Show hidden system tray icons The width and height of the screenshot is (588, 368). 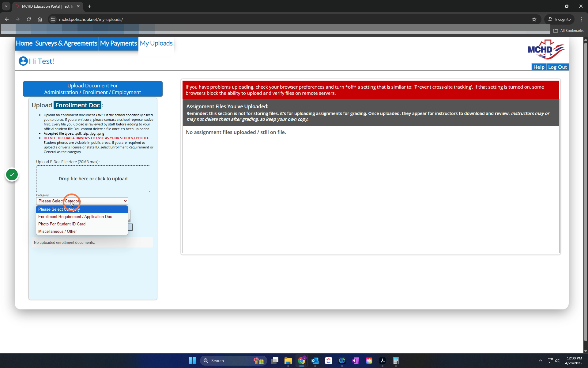click(540, 361)
